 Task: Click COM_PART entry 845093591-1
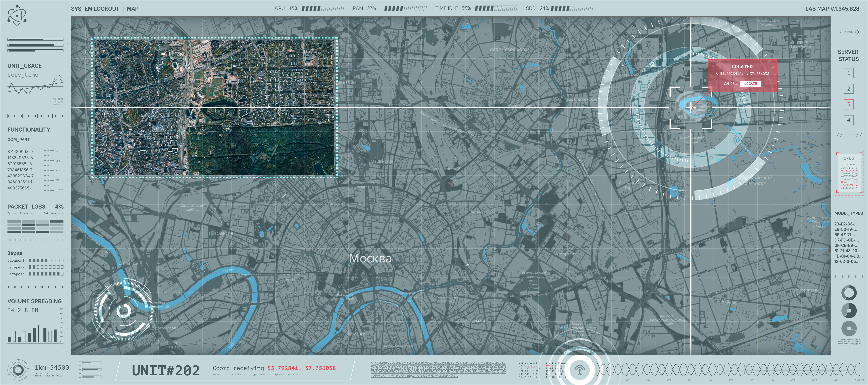(20, 182)
